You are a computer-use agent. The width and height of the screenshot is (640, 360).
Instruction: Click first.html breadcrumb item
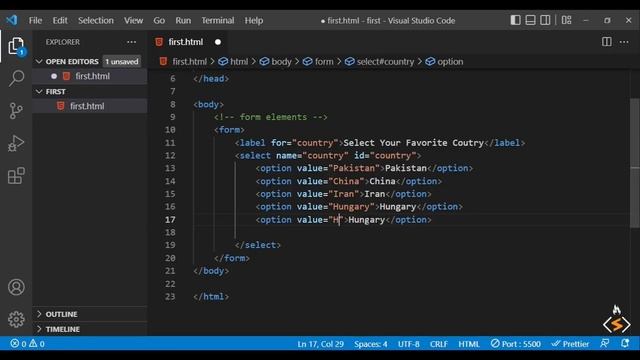[x=189, y=62]
